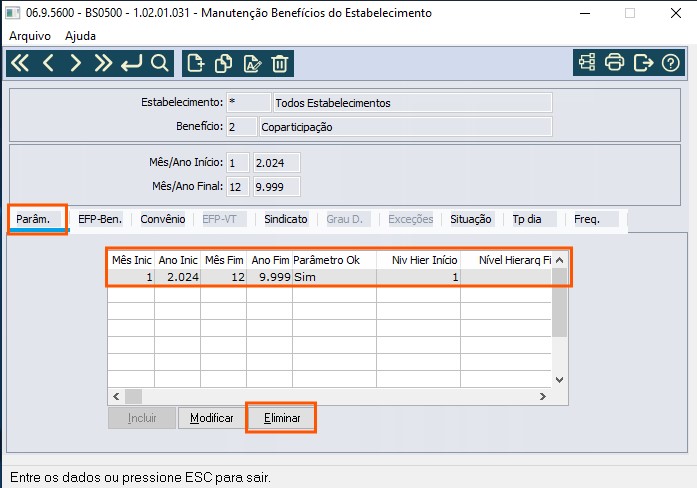Create new record with add document icon

pyautogui.click(x=196, y=64)
